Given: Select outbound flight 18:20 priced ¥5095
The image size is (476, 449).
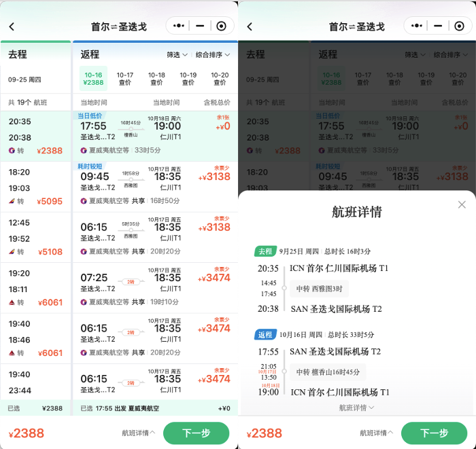Looking at the screenshot, I should [36, 187].
